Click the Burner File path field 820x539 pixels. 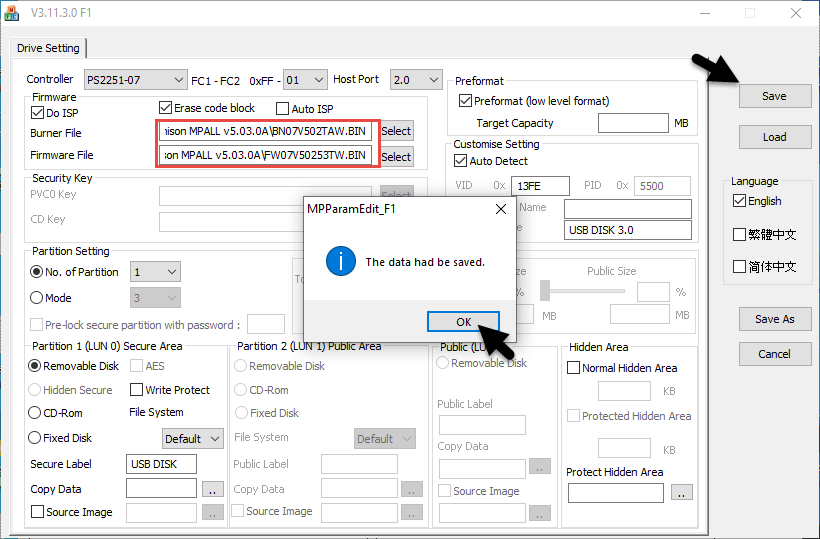click(x=266, y=131)
